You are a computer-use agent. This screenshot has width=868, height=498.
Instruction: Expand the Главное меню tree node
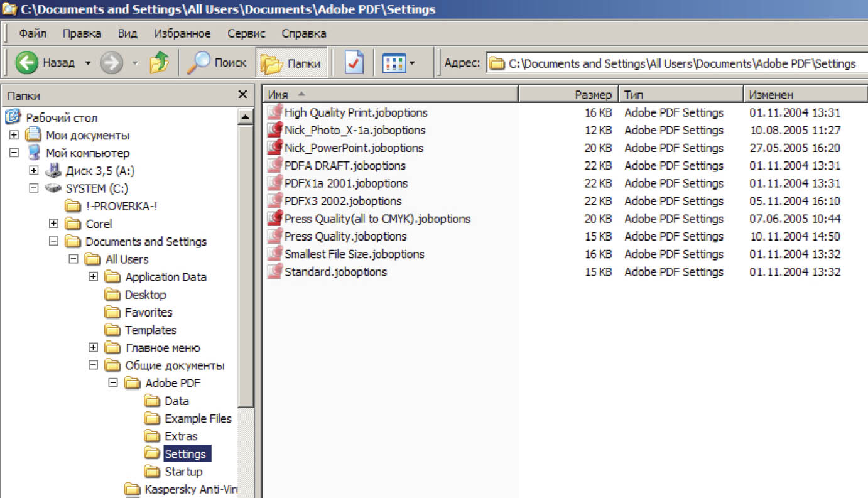coord(94,347)
